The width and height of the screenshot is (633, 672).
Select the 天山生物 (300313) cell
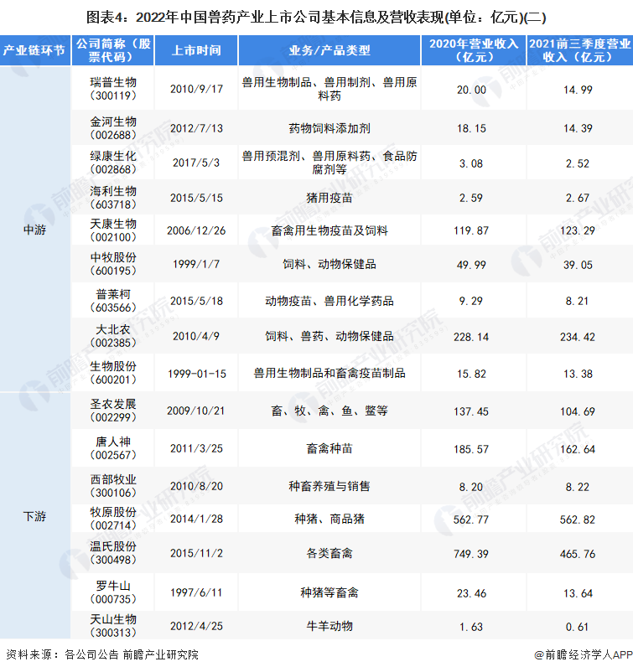click(x=113, y=626)
